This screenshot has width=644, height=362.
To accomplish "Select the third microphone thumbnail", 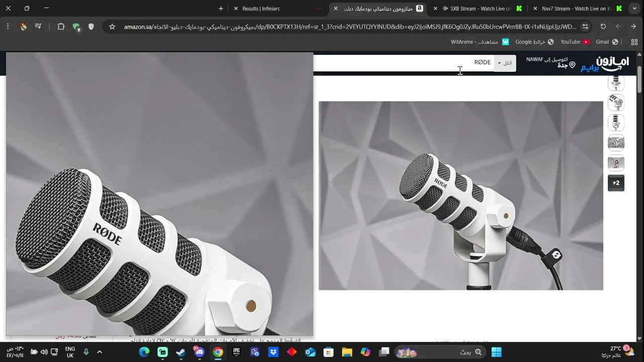I will pos(616,123).
